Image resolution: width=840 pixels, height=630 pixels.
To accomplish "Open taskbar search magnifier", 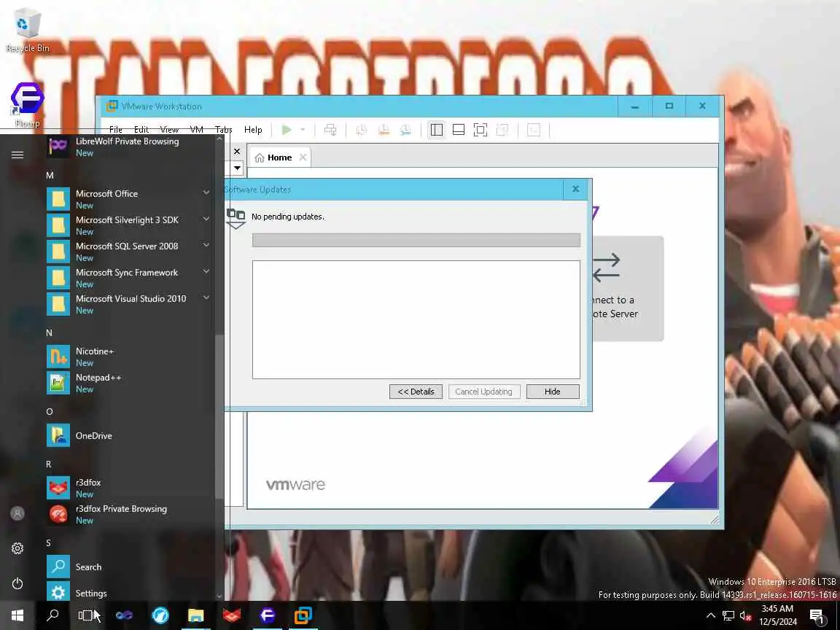I will click(52, 615).
